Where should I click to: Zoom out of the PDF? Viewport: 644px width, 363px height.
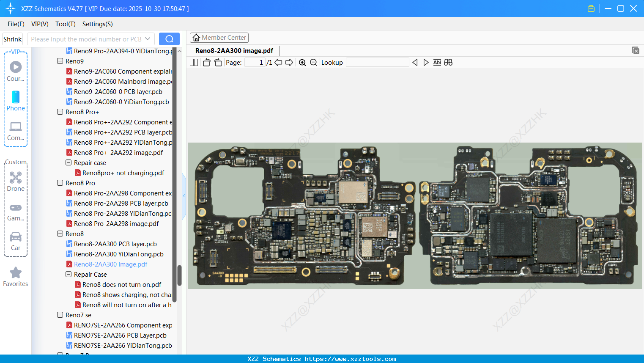tap(313, 63)
